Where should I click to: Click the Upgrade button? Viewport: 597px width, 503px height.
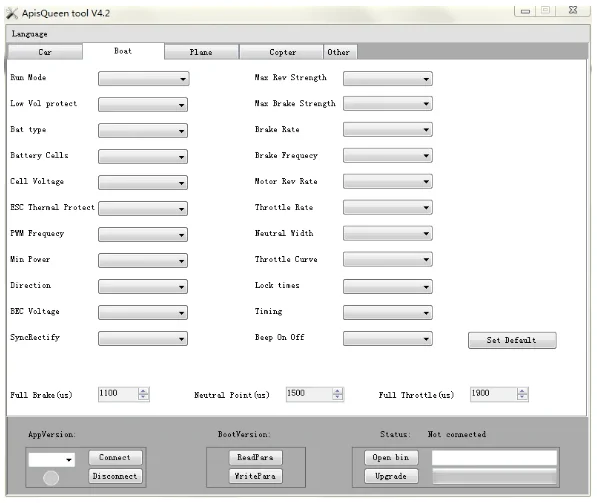pos(391,476)
